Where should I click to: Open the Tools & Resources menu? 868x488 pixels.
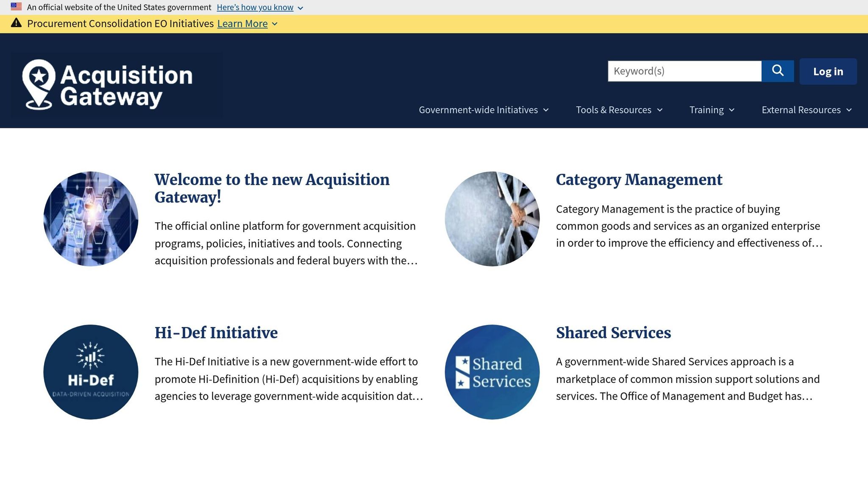point(619,110)
